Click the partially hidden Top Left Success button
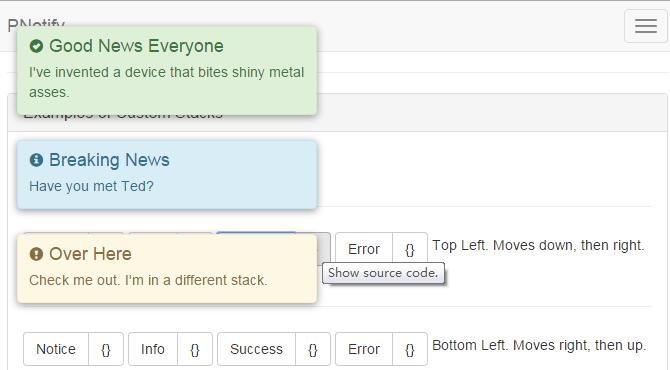The image size is (670, 370). 256,233
